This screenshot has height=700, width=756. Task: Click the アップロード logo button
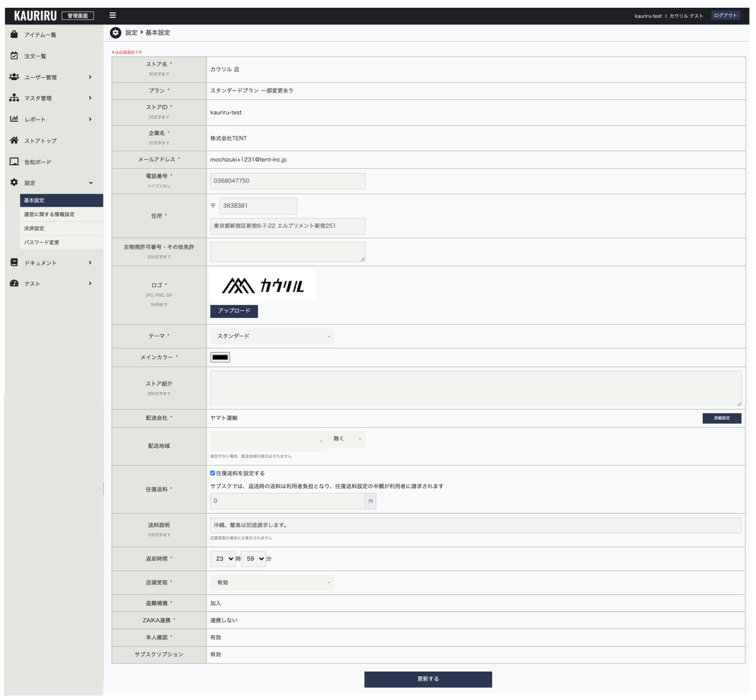234,311
